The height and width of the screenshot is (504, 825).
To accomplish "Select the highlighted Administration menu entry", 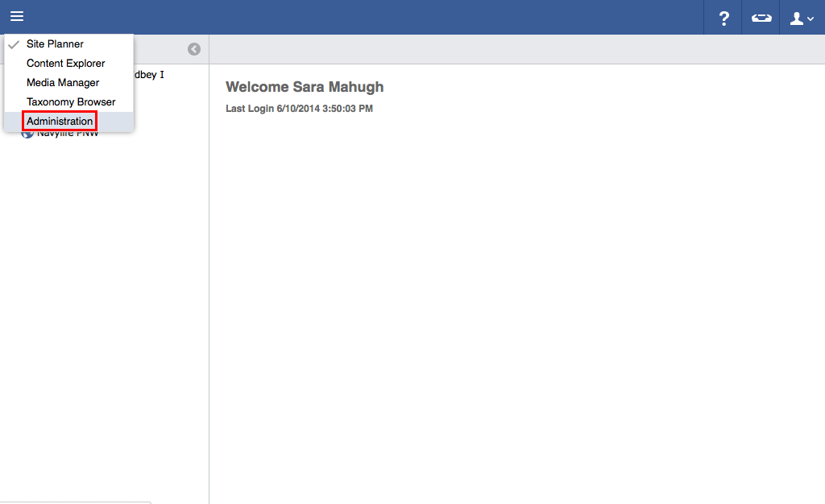I will tap(60, 122).
